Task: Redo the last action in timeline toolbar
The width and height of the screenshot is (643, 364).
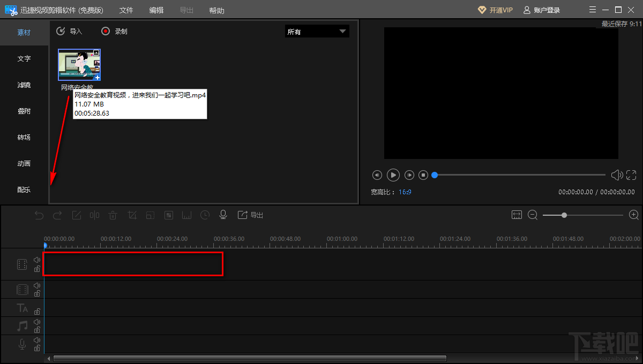Action: pos(57,215)
